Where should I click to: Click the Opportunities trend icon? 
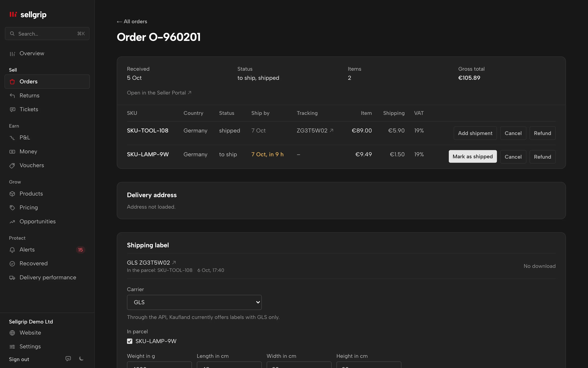pyautogui.click(x=12, y=222)
